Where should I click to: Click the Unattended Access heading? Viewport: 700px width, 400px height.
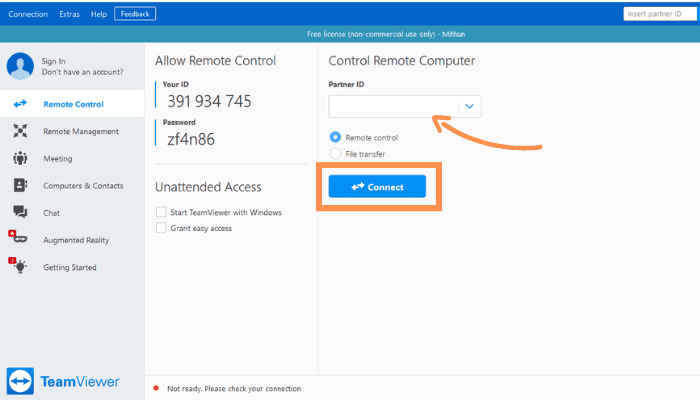(x=208, y=187)
